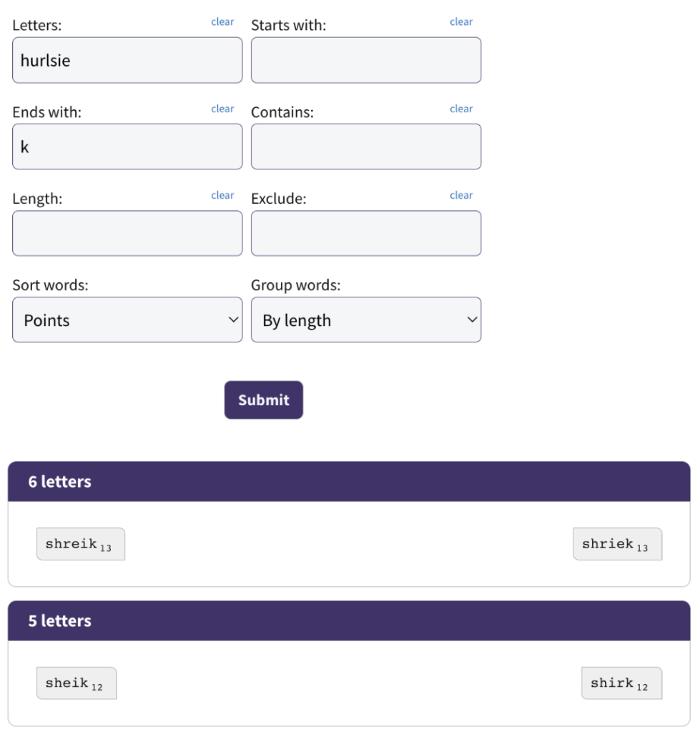Screen dimensions: 700x732
Task: Click the 6 letters group header
Action: coord(349,482)
